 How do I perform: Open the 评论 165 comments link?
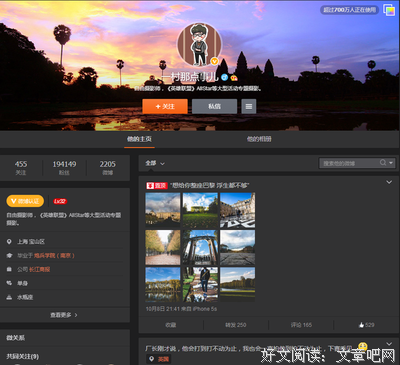point(301,325)
